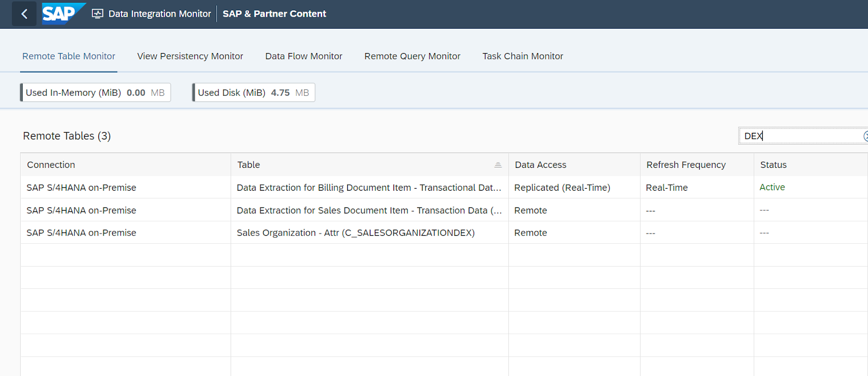Clear the DEX search field
The width and height of the screenshot is (868, 376).
click(x=866, y=136)
